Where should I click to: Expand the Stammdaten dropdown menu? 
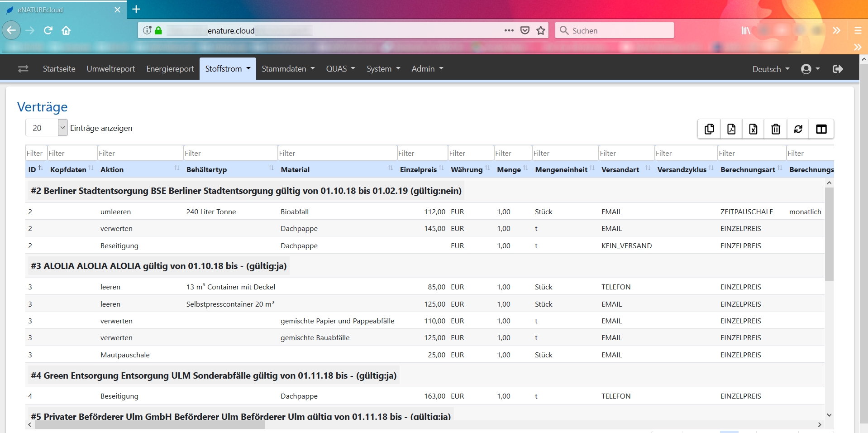click(288, 69)
